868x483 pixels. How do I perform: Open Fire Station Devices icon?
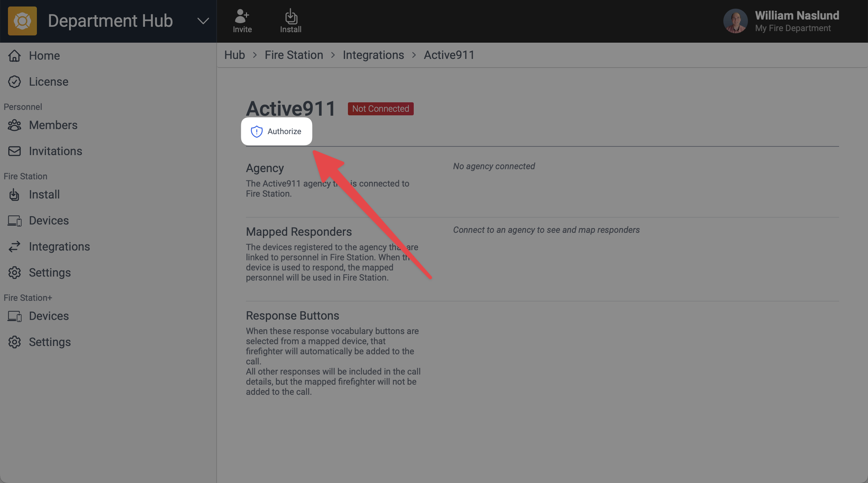tap(14, 221)
